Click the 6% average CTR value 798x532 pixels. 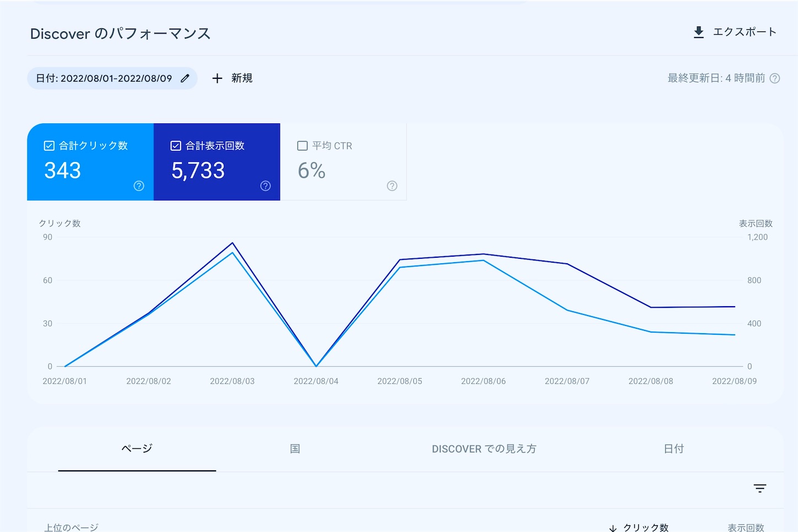311,171
